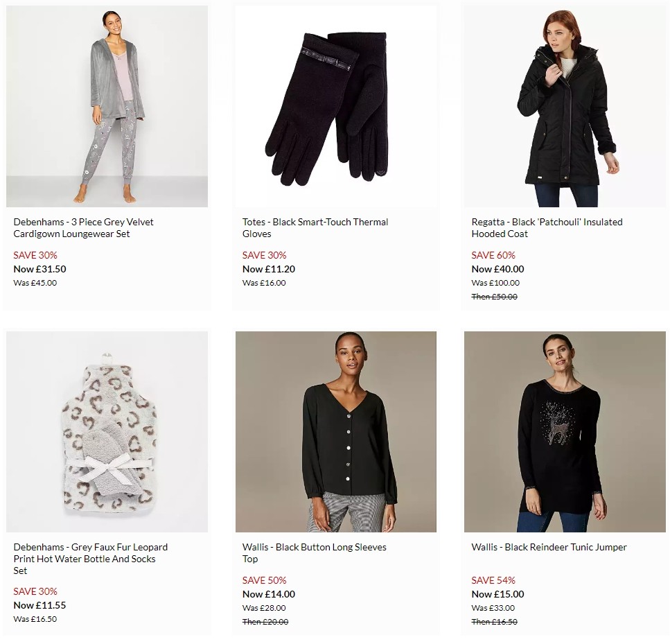This screenshot has width=670, height=644.
Task: Open the Wallis Black Reindeer Tunic Jumper link
Action: (x=549, y=547)
